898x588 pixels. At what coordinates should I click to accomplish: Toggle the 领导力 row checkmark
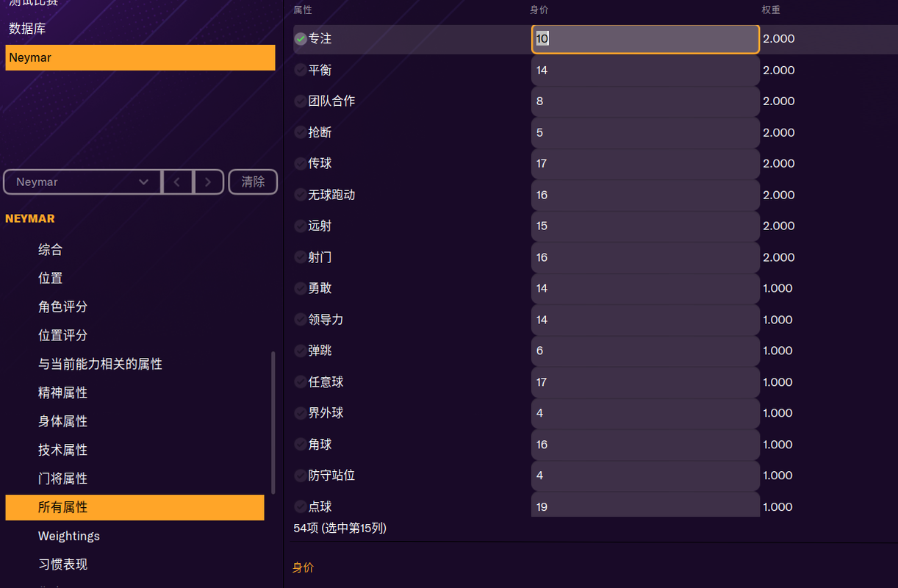click(x=301, y=320)
